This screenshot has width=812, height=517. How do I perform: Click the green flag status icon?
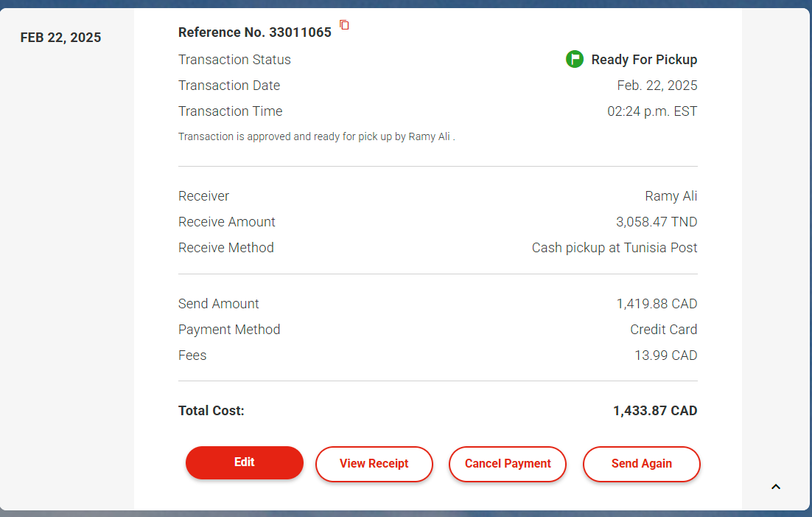coord(575,59)
